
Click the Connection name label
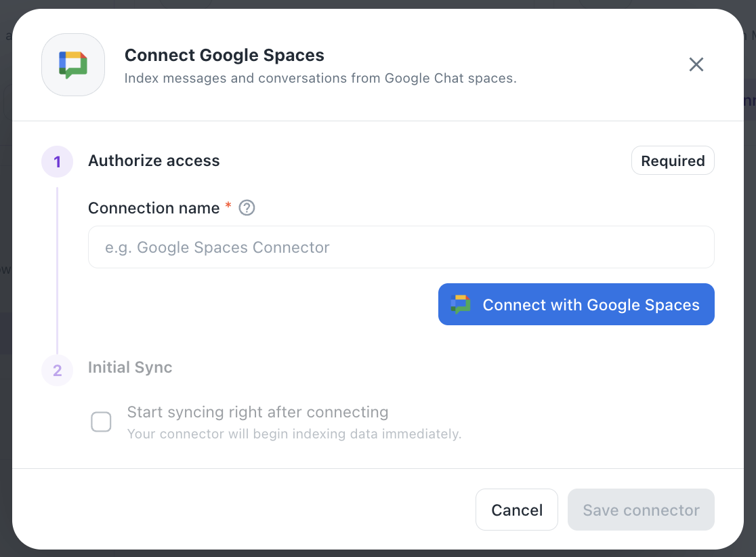tap(154, 208)
